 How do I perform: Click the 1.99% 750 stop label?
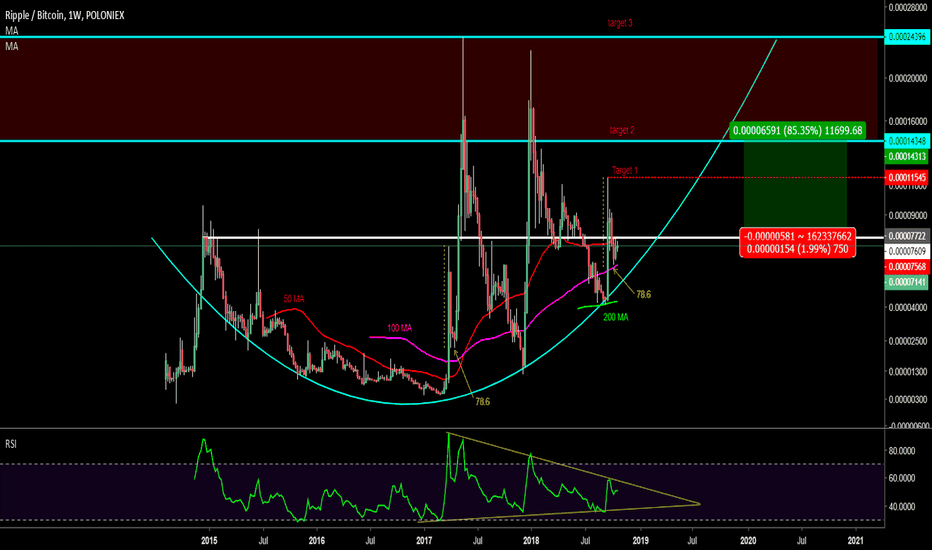798,249
